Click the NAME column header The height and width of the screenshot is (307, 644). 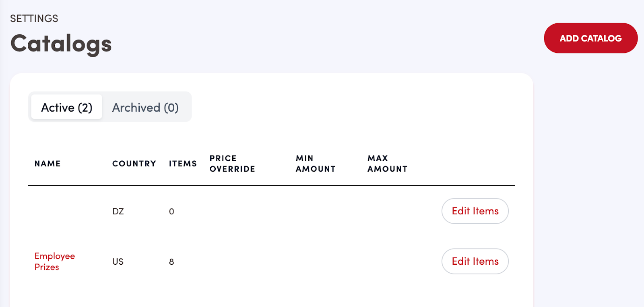pyautogui.click(x=47, y=164)
